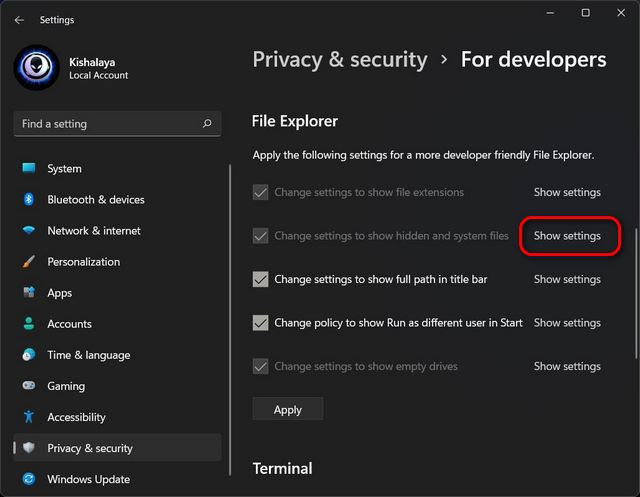Viewport: 640px width, 497px height.
Task: Click the Time & language globe icon
Action: coord(29,354)
